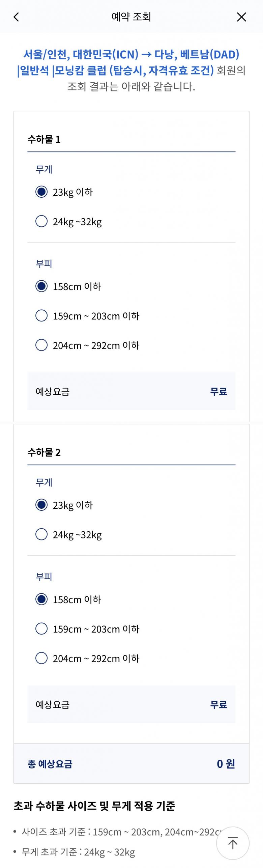The width and height of the screenshot is (263, 868).
Task: Choose 159cm ~ 203cm 이하 for 수하물 1
Action: point(41,316)
